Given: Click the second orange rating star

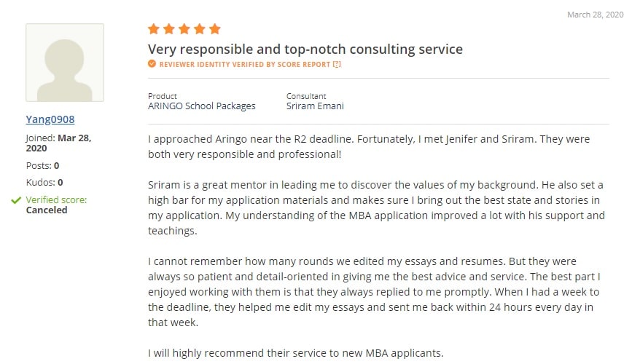Looking at the screenshot, I should (x=169, y=28).
